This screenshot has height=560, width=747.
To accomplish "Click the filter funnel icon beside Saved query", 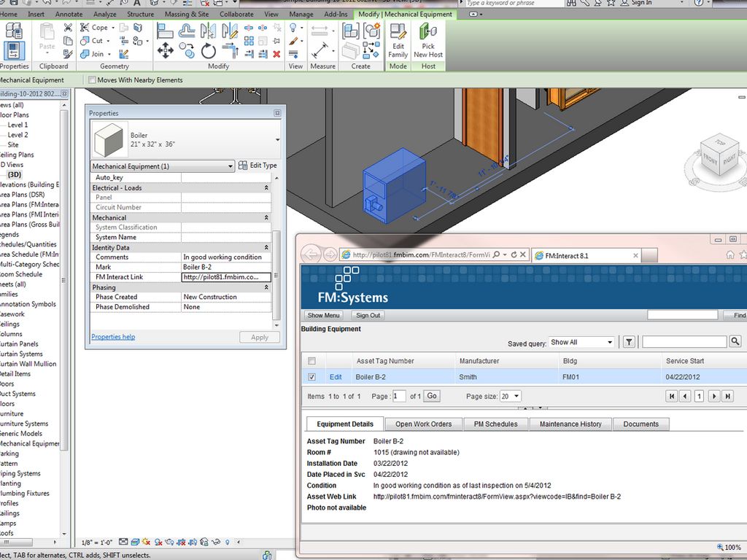I will (x=629, y=342).
